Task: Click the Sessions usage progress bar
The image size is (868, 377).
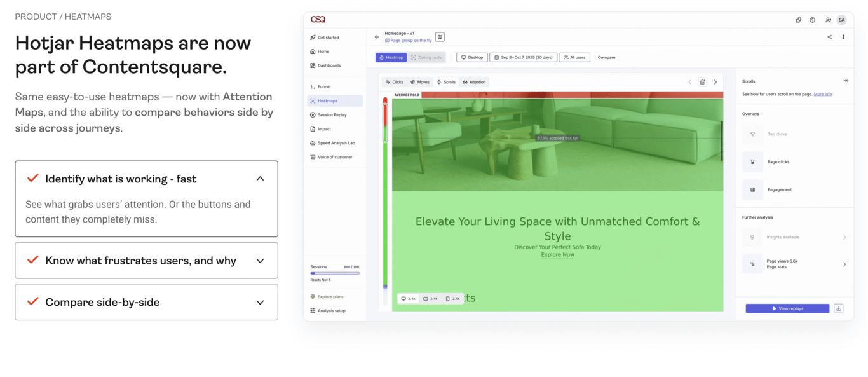Action: coord(335,272)
